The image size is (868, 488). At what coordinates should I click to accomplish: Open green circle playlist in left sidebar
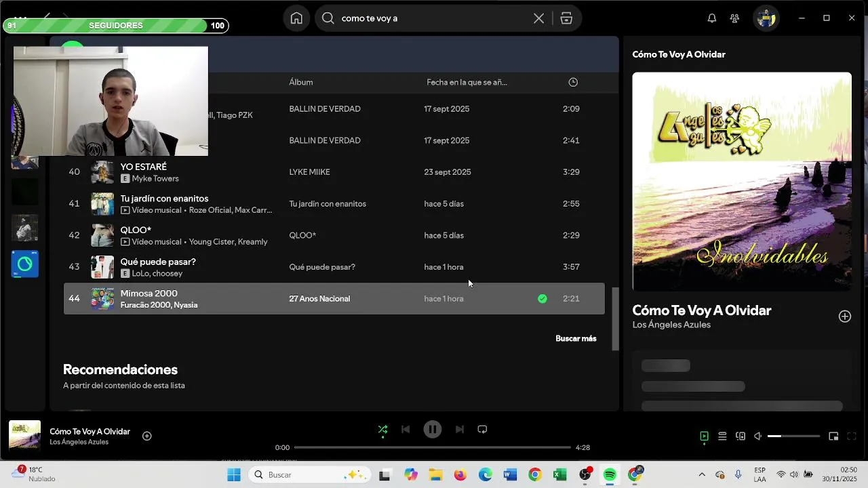coord(25,264)
